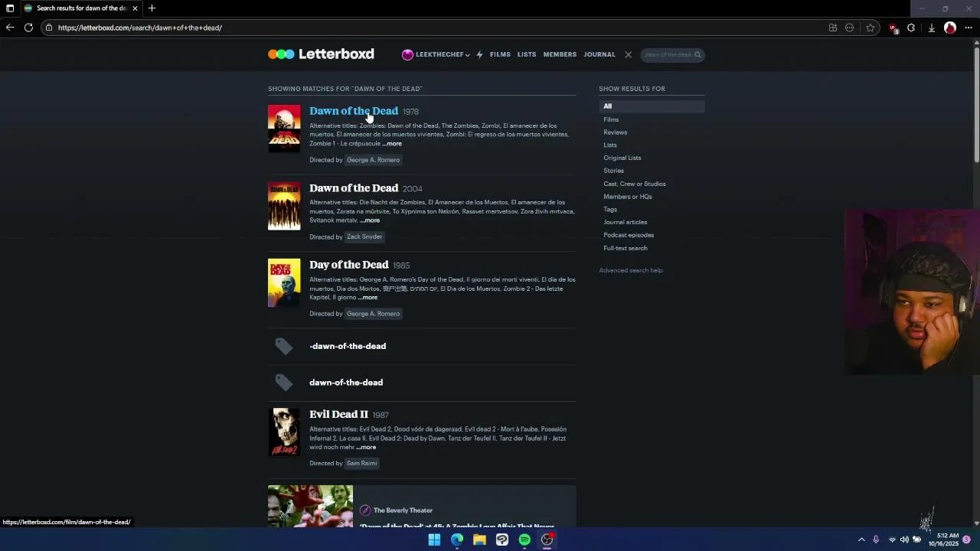980x551 pixels.
Task: Open Spotify from the taskbar
Action: click(x=524, y=540)
